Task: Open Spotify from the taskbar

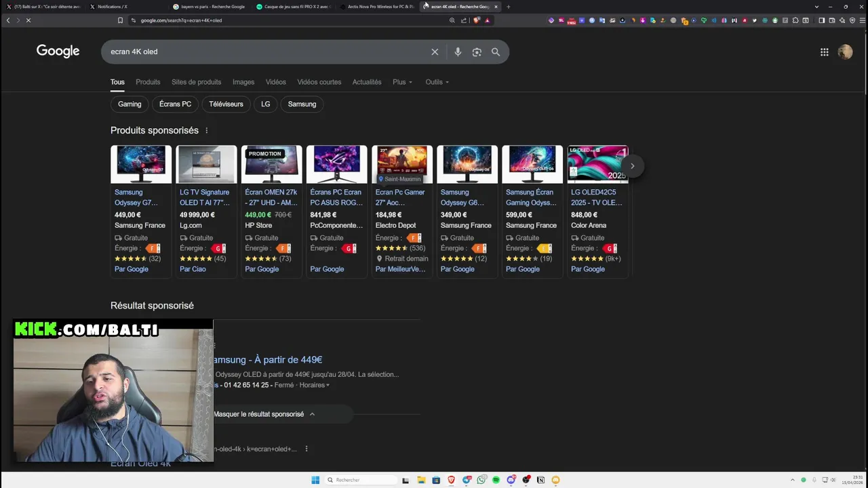Action: (x=496, y=480)
